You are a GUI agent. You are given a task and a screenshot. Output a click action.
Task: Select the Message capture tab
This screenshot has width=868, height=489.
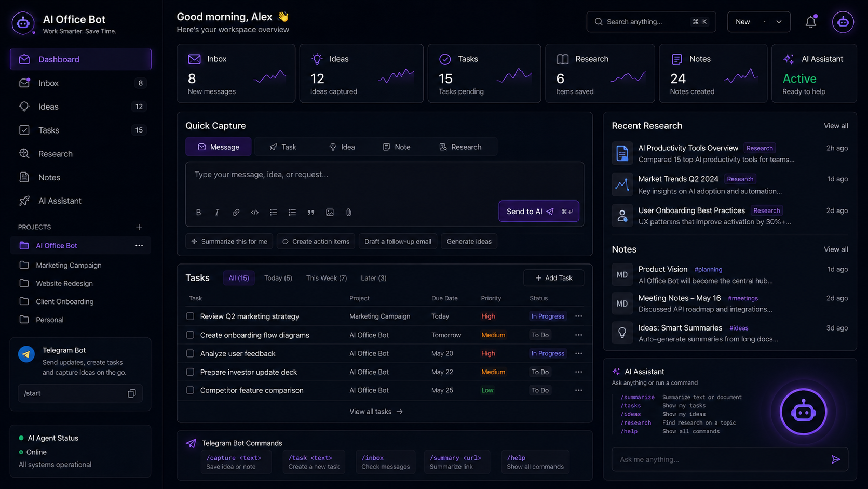point(219,147)
